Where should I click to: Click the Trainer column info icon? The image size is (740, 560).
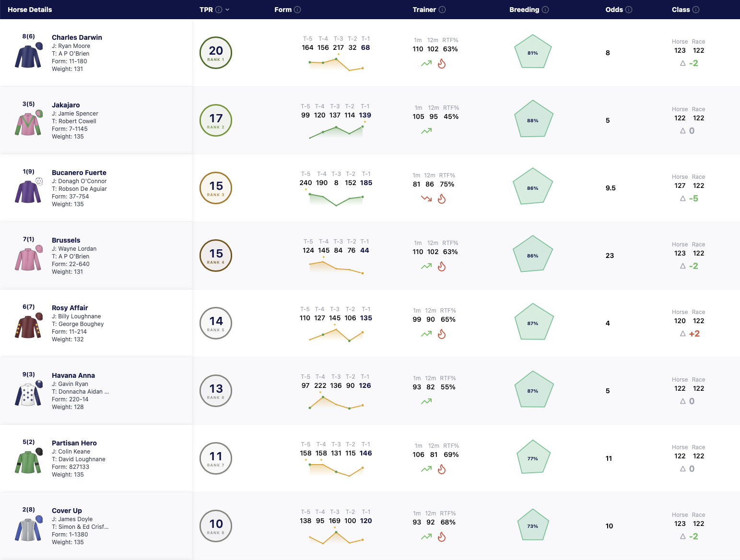442,10
